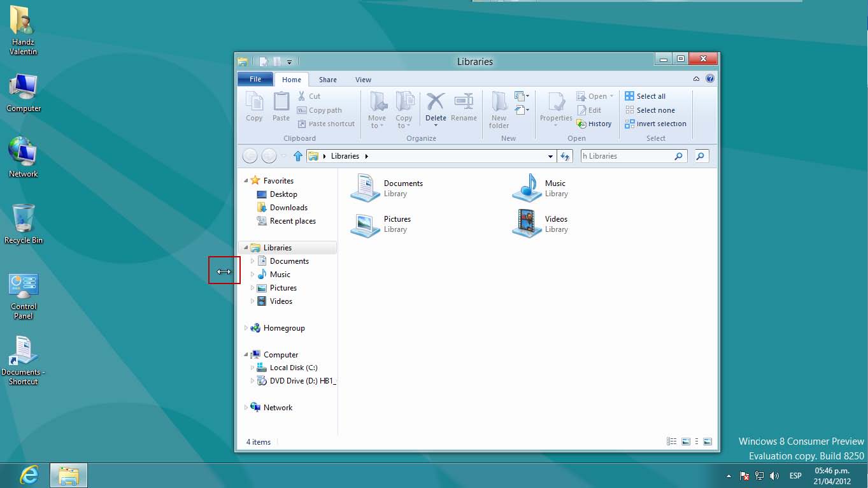This screenshot has height=488, width=868.
Task: Expand the Homegroup tree node
Action: [x=246, y=328]
